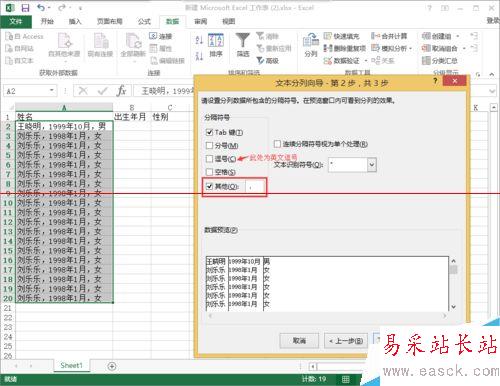
Task: Check 连续分隔符号视为单个处理 option
Action: 277,144
